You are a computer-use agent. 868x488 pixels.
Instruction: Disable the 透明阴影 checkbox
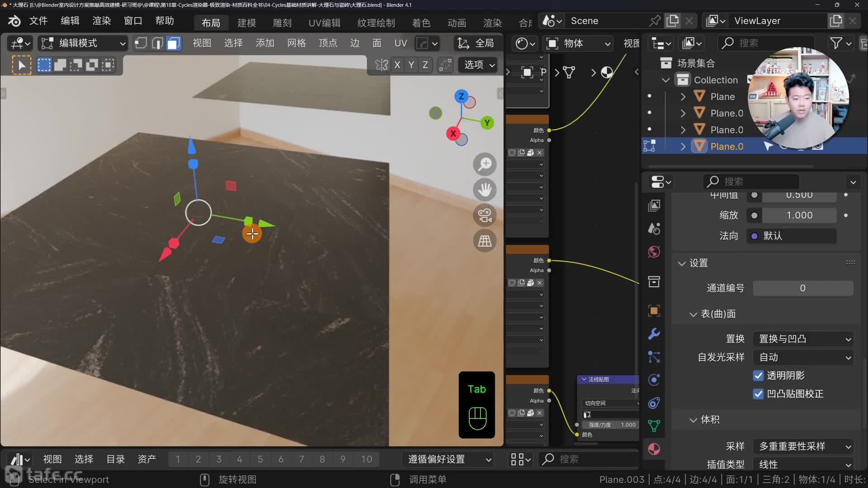[x=758, y=375]
